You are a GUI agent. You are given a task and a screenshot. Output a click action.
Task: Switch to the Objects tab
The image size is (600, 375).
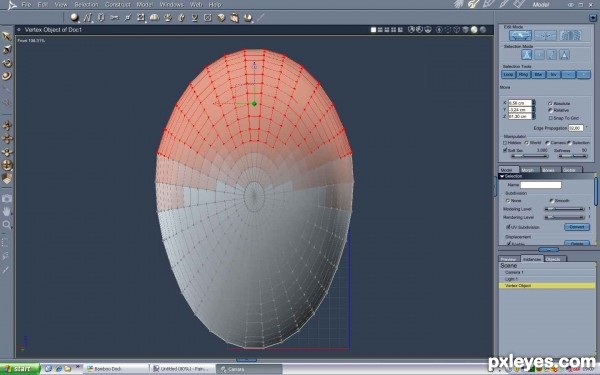(x=553, y=259)
